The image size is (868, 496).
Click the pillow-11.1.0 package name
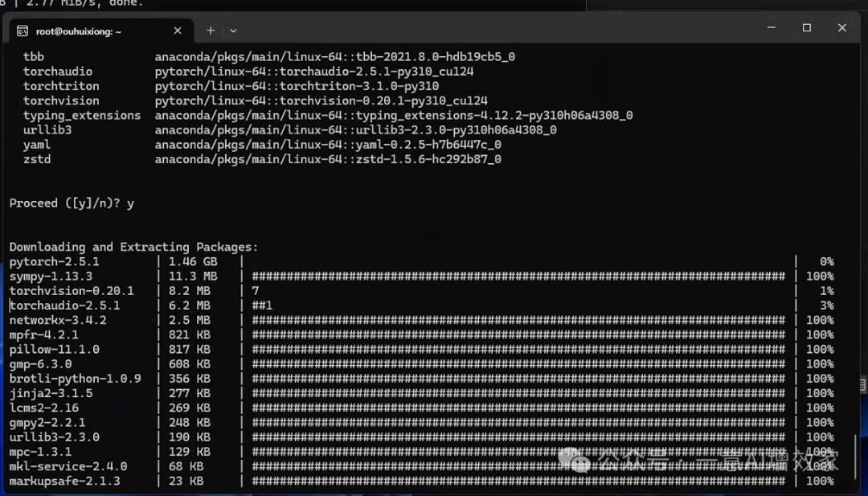(x=55, y=350)
